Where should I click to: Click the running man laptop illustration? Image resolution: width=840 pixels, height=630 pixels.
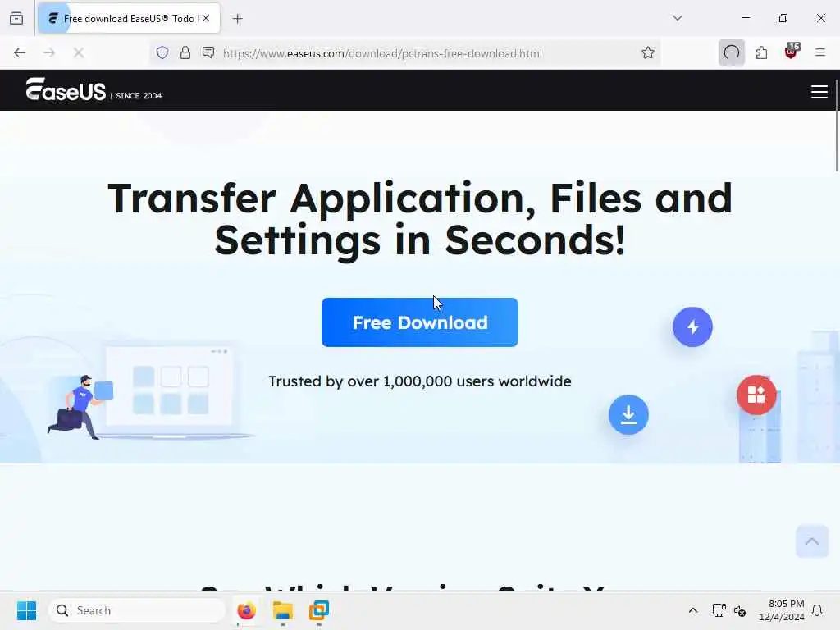click(x=150, y=393)
